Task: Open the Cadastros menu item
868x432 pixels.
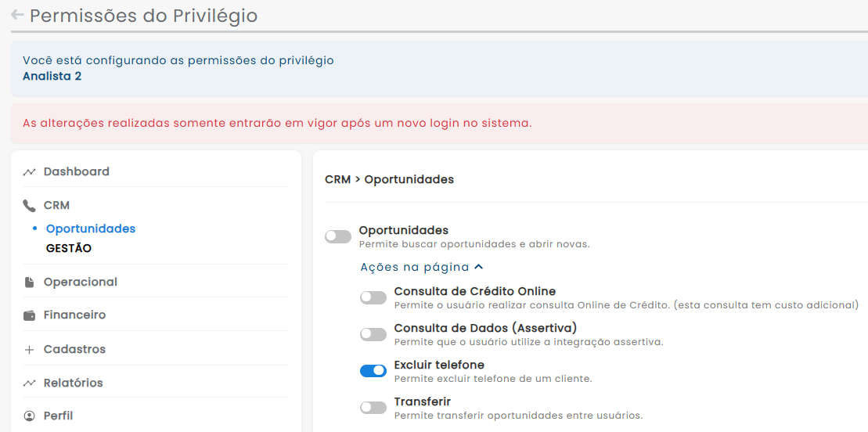Action: click(74, 349)
